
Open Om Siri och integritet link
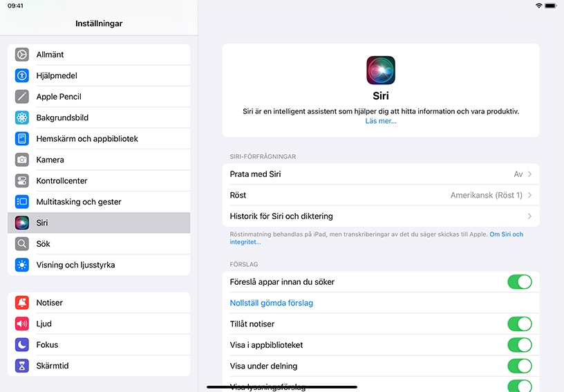click(377, 238)
